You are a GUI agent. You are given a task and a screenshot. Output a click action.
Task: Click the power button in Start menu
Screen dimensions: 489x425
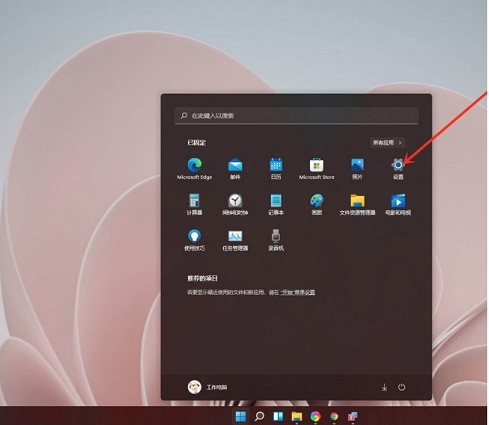(401, 387)
